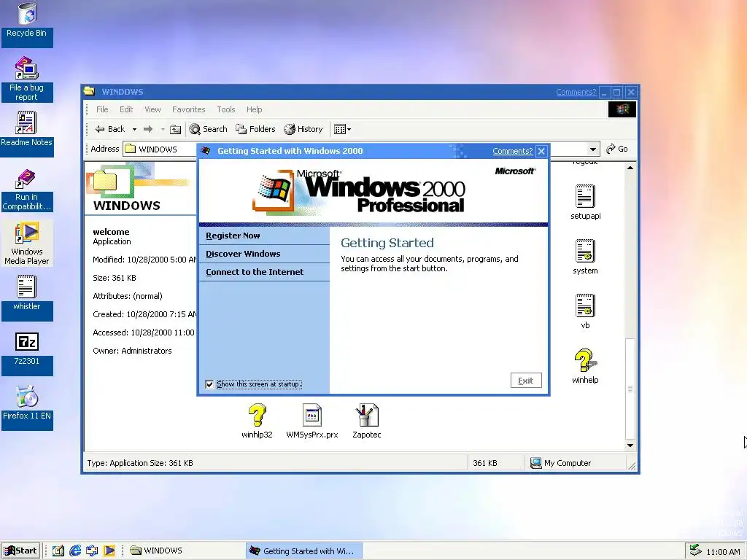Click the History toolbar button
Image resolution: width=747 pixels, height=560 pixels.
(303, 129)
